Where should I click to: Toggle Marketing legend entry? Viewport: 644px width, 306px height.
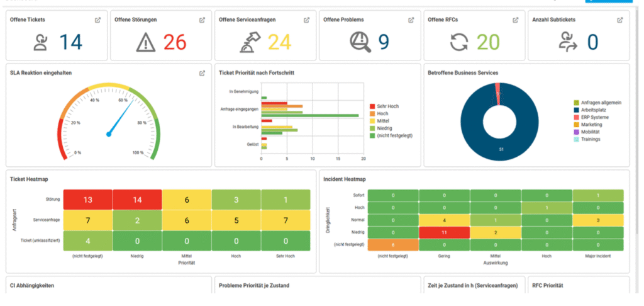pos(588,125)
